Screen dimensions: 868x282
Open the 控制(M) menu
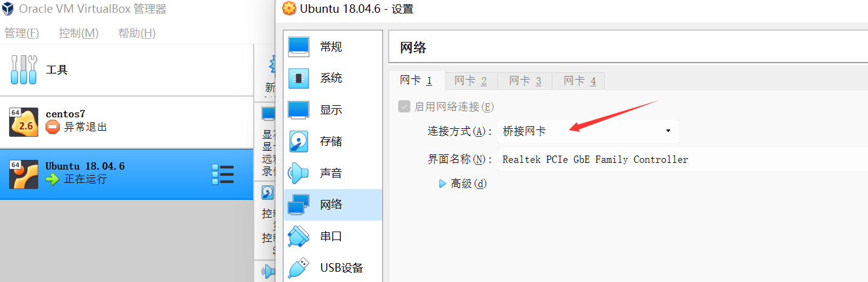78,33
